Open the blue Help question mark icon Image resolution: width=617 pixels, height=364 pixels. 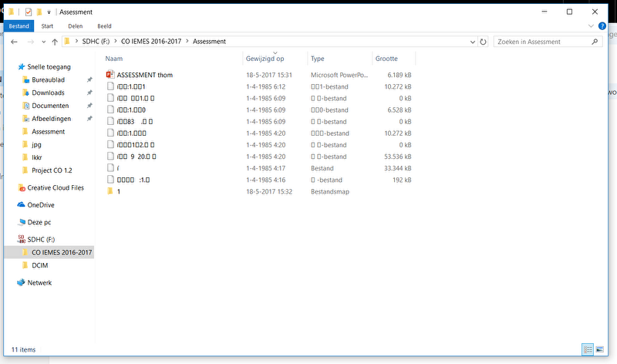[602, 25]
